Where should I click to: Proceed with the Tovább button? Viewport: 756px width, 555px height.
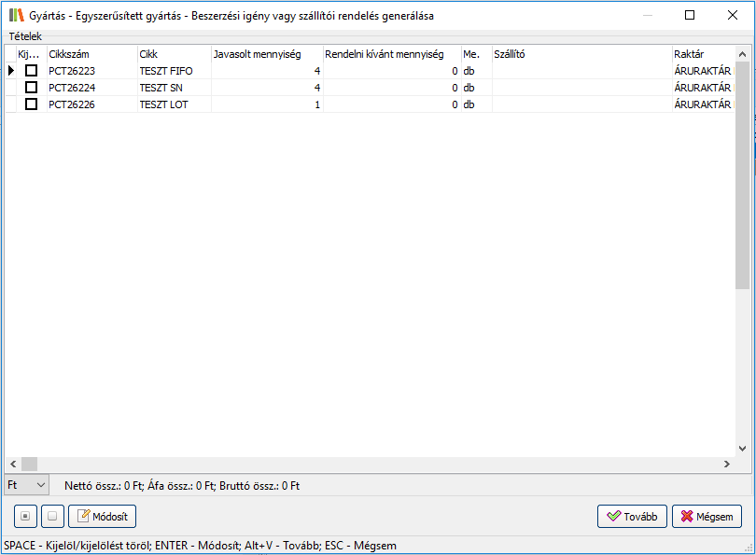click(632, 516)
